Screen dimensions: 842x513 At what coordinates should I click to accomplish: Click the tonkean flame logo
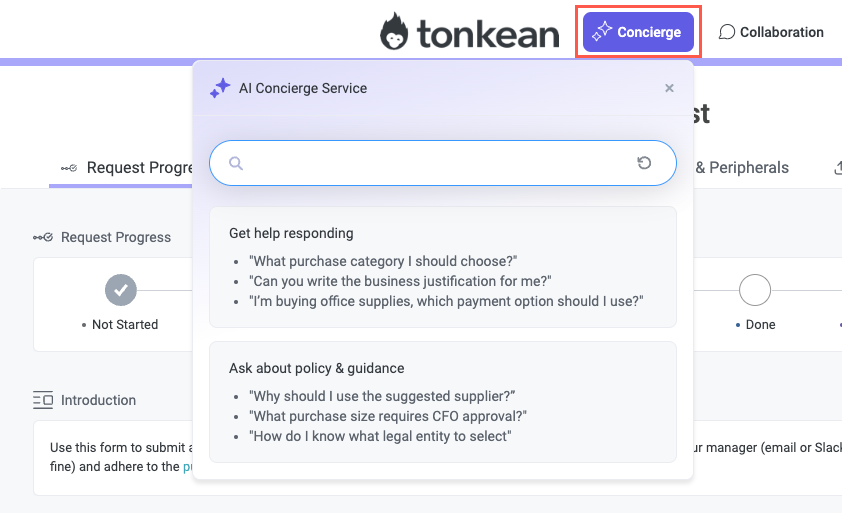coord(394,31)
